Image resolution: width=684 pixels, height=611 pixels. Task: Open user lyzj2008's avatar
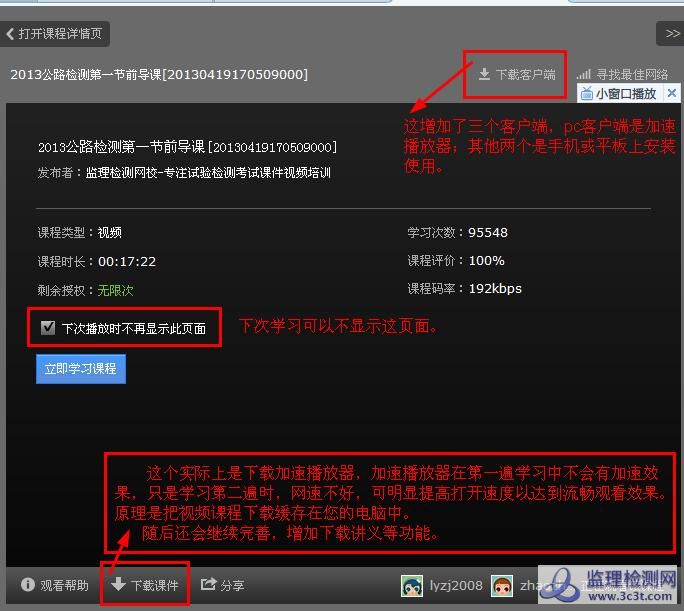412,586
